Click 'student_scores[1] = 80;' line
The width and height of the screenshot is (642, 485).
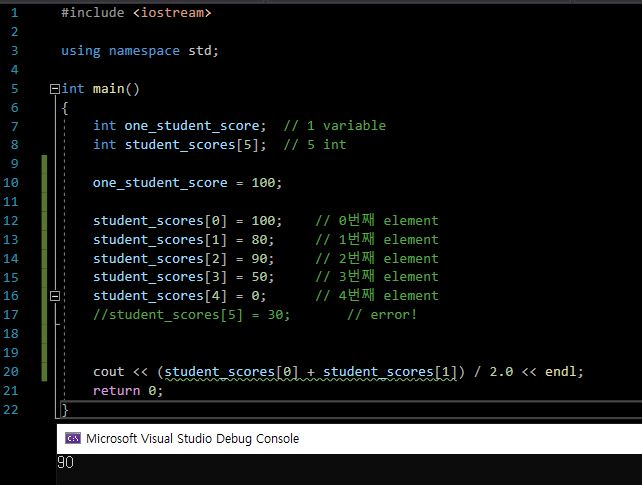[183, 239]
